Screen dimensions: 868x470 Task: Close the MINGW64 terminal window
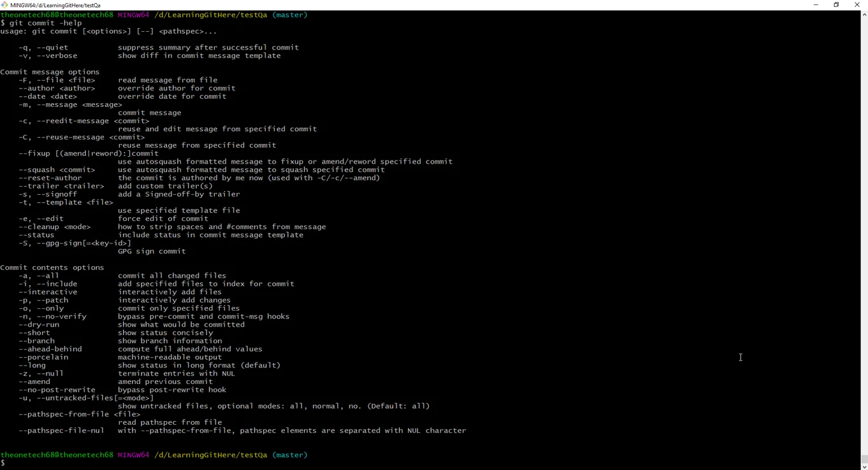pyautogui.click(x=857, y=5)
